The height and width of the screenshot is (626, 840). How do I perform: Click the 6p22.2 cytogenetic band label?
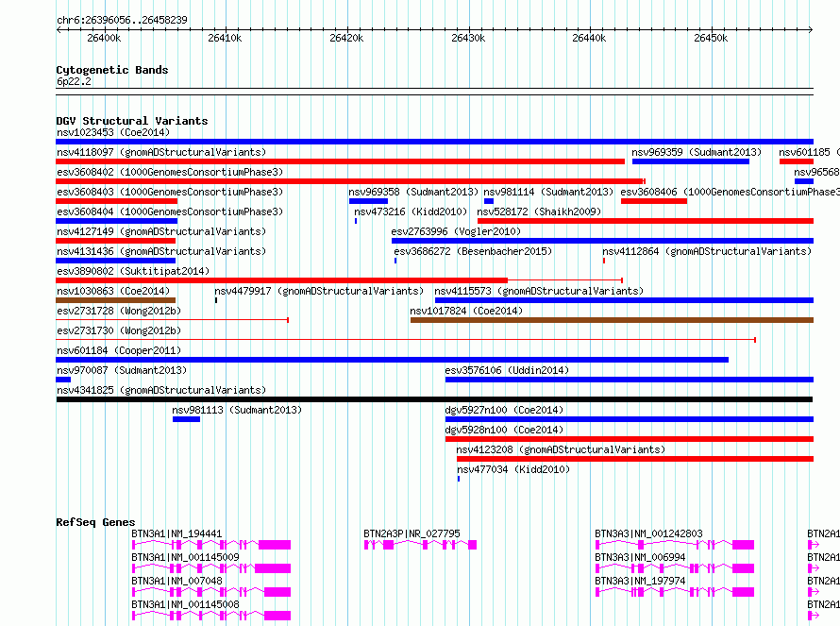coord(74,81)
